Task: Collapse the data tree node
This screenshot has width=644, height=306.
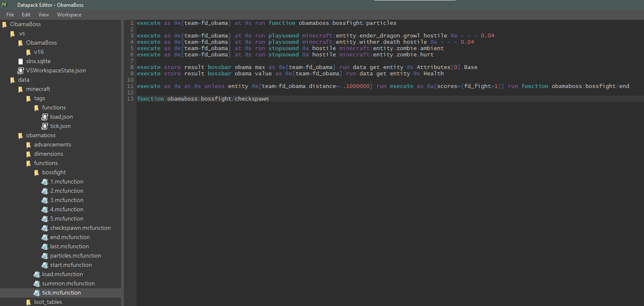Action: [x=23, y=80]
